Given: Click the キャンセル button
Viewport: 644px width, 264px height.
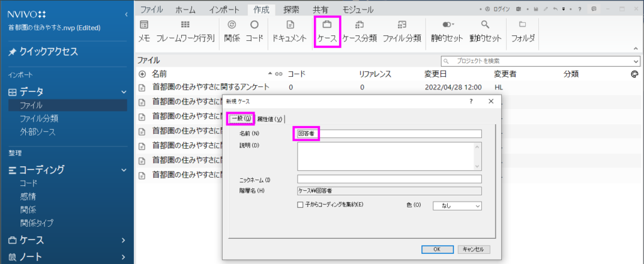Looking at the screenshot, I should coord(473,249).
